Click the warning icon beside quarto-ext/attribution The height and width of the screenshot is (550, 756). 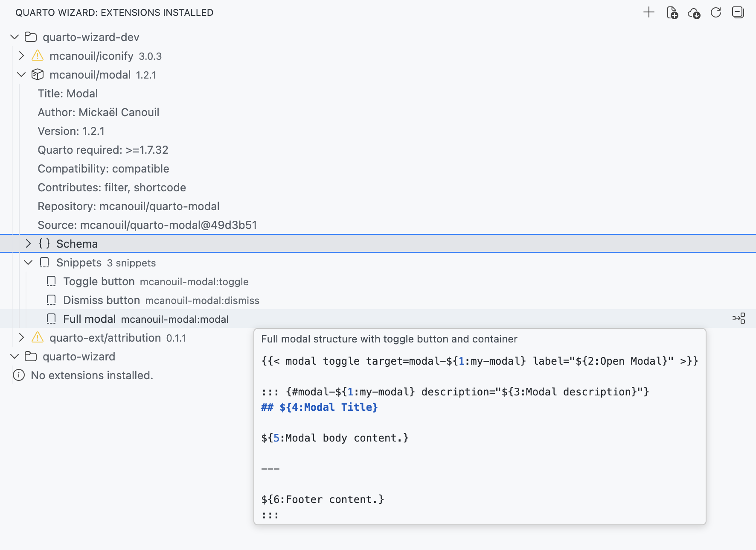point(37,337)
